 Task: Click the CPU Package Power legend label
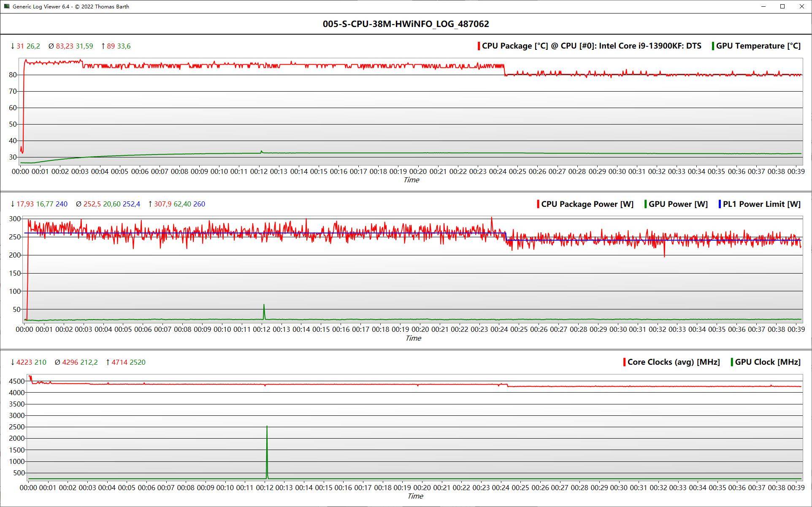pos(587,204)
